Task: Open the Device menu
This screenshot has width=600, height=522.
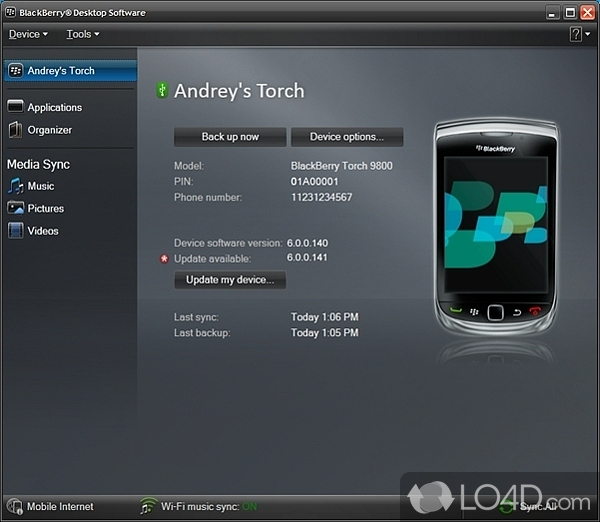Action: pos(28,34)
